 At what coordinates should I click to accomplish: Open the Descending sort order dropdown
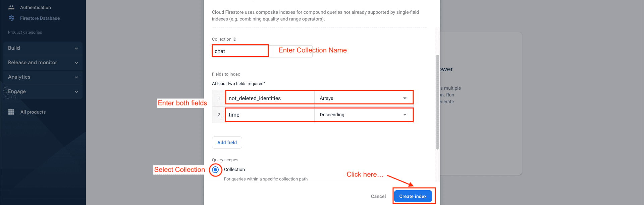tap(363, 115)
